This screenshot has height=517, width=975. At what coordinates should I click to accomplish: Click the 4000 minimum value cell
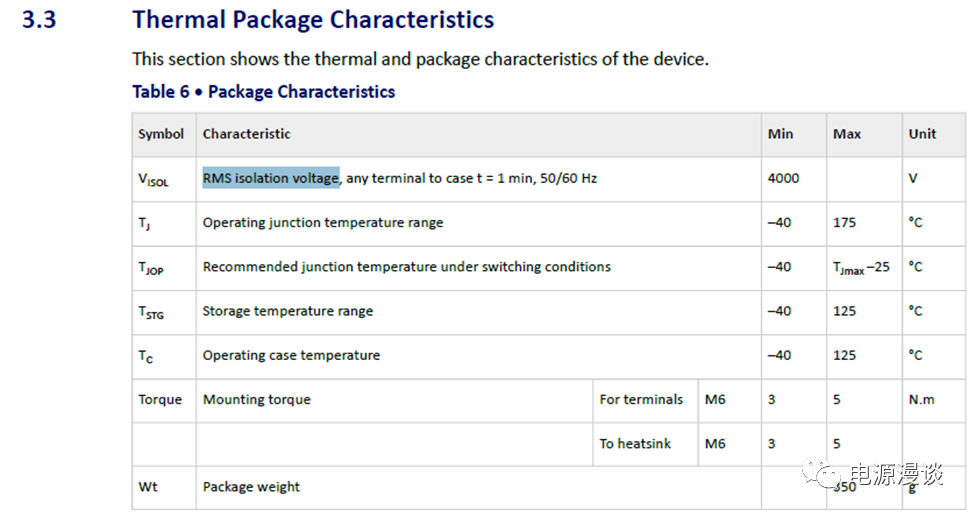coord(783,178)
